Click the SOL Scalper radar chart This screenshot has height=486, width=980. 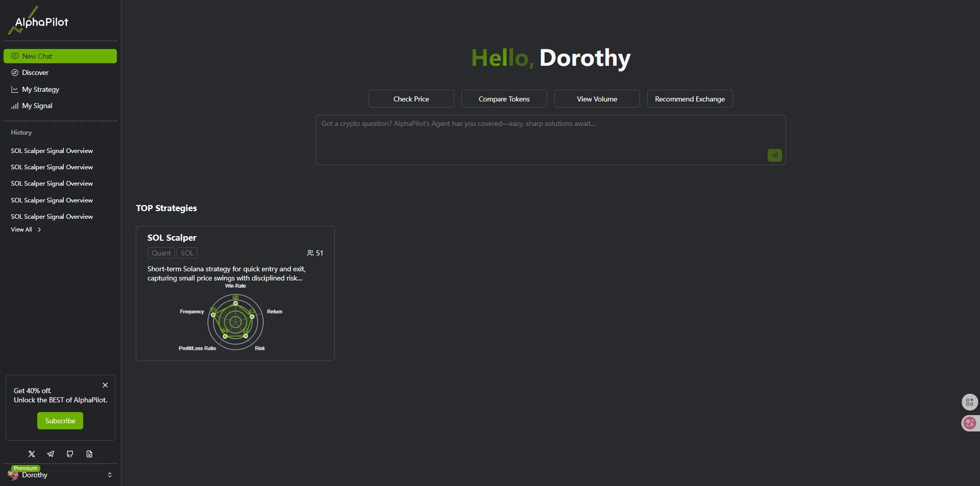235,322
